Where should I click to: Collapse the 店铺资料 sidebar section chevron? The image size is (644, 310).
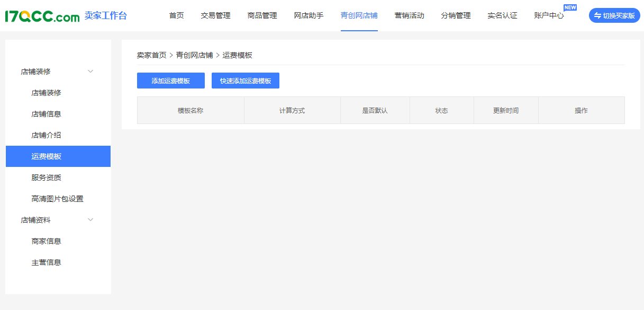pos(90,220)
